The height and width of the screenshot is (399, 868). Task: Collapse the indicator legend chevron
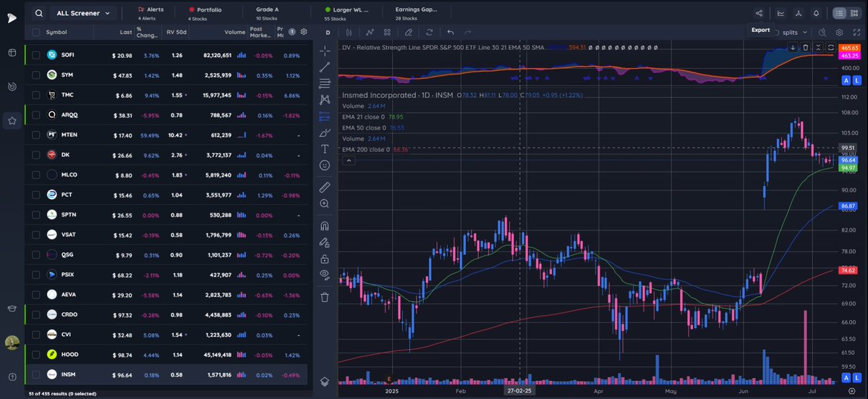(348, 161)
